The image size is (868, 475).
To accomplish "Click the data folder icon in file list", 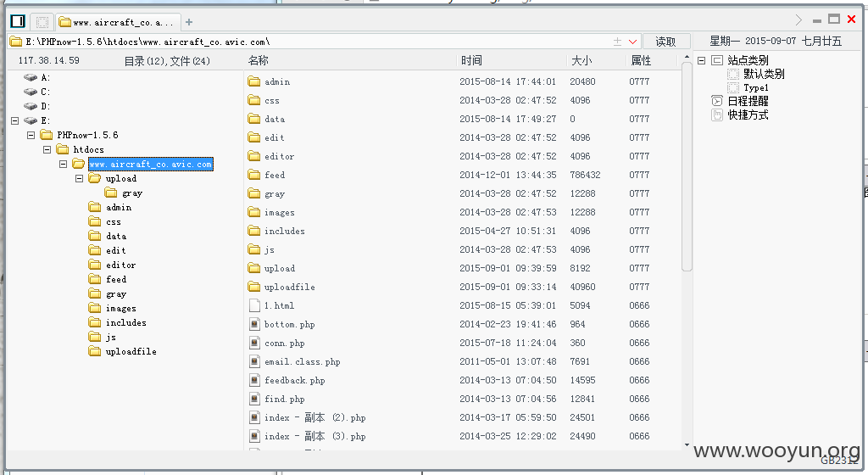I will click(254, 119).
